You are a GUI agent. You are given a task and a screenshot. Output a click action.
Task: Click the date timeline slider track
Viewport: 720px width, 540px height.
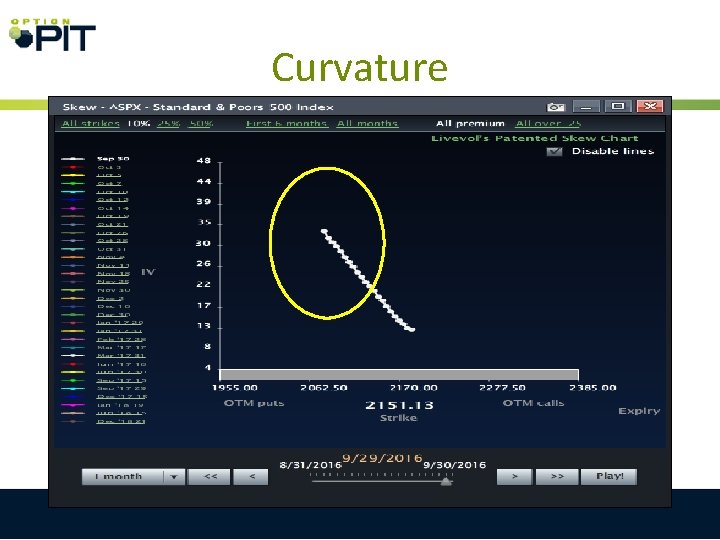point(381,481)
